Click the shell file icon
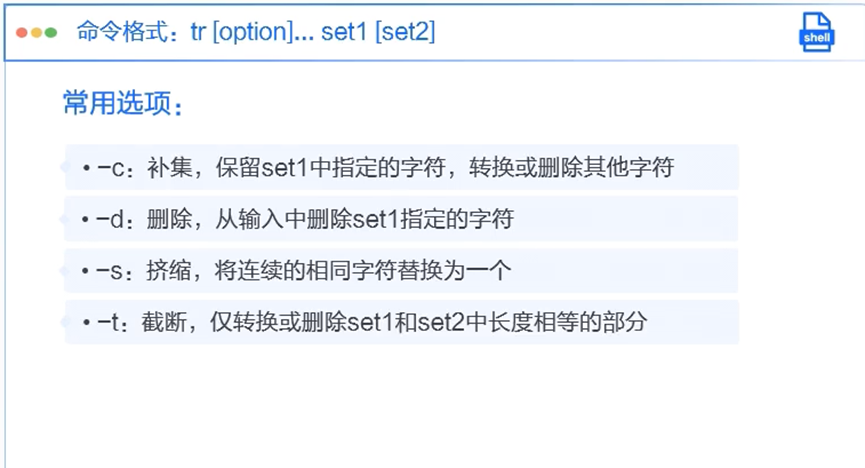This screenshot has height=468, width=865. pyautogui.click(x=816, y=33)
